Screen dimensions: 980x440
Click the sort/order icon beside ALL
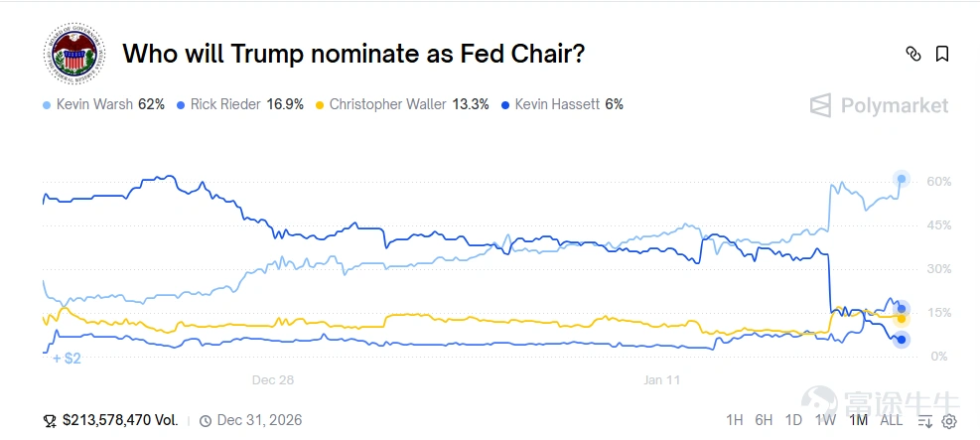click(925, 420)
